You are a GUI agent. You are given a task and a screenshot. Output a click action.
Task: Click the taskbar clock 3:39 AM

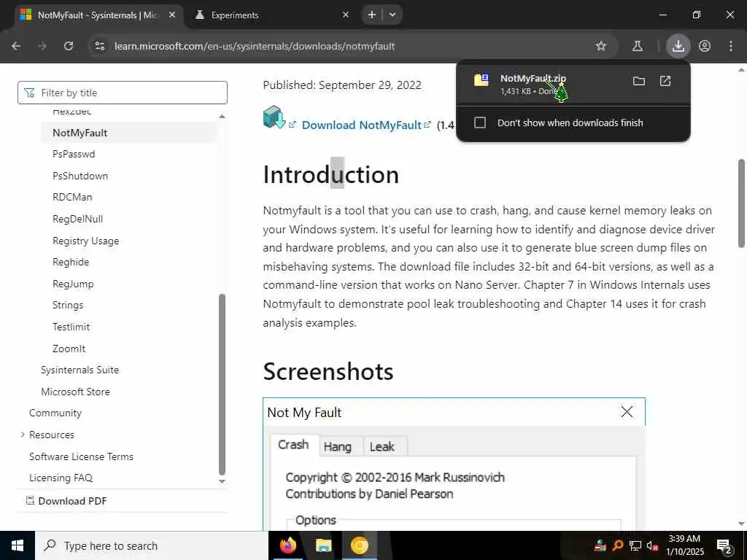coord(684,539)
